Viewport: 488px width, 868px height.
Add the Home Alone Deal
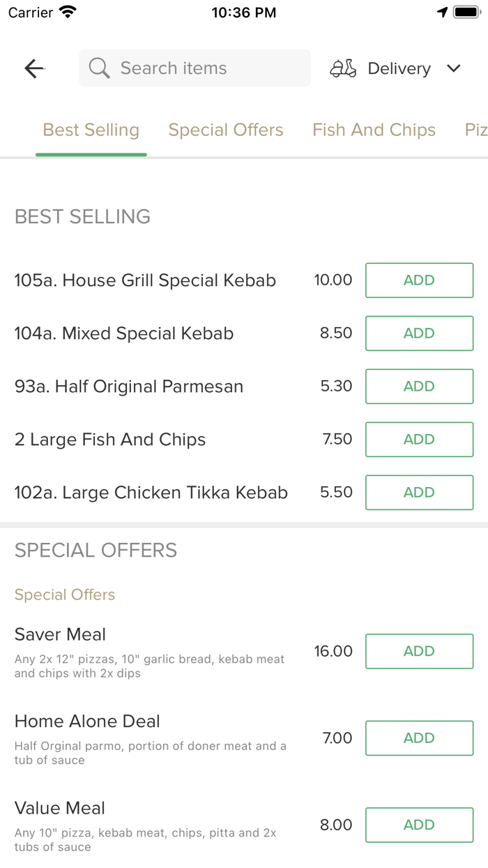tap(419, 738)
